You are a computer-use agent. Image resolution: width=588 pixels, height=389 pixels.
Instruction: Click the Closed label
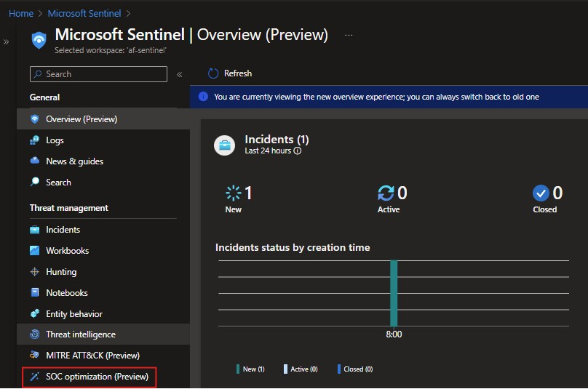545,209
